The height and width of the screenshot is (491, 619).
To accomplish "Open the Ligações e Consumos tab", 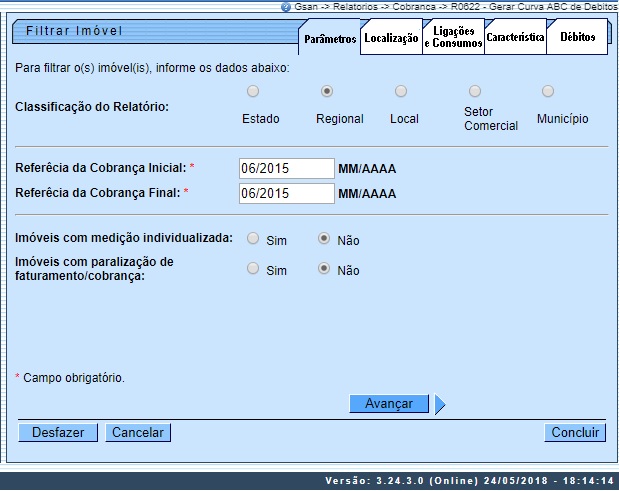I will [453, 39].
